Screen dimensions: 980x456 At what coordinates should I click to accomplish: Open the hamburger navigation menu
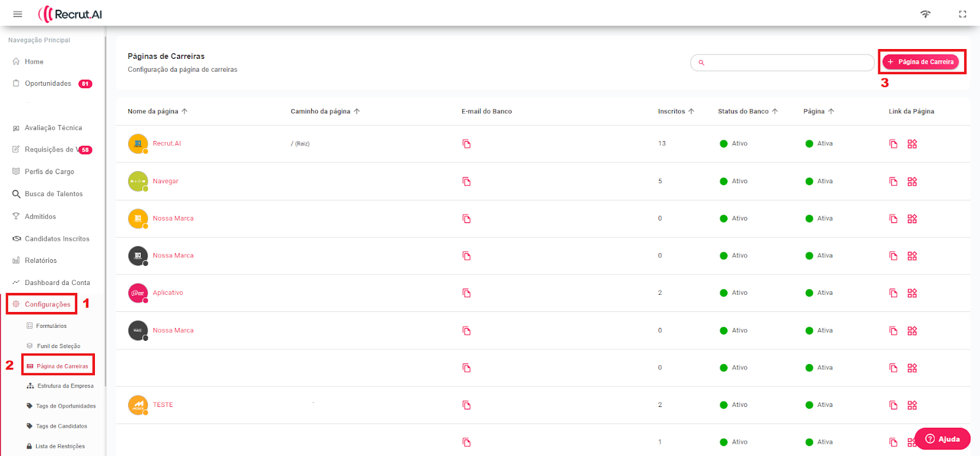tap(18, 14)
